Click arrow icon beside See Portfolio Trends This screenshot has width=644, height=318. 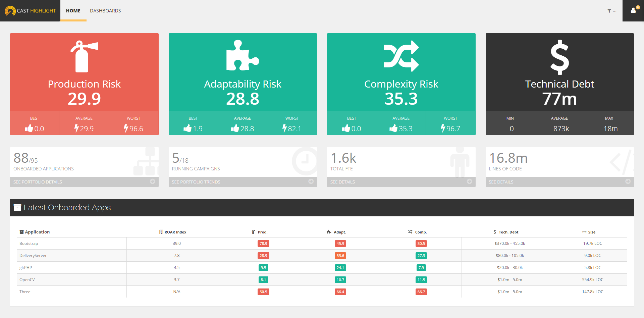311,181
